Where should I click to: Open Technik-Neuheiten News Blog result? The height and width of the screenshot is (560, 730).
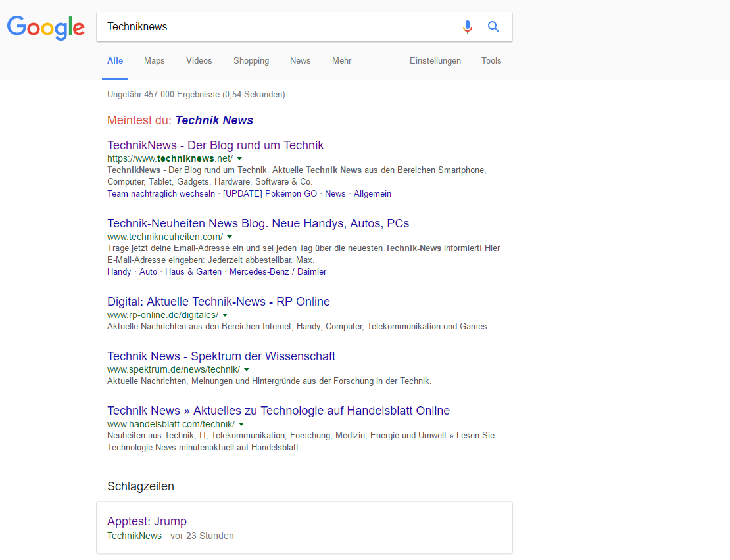pyautogui.click(x=258, y=223)
